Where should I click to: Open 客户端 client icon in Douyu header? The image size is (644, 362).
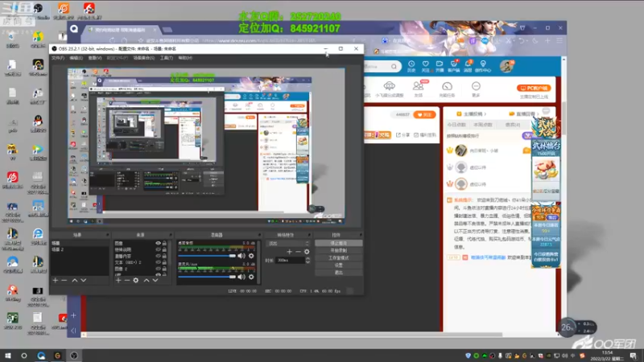pyautogui.click(x=454, y=66)
